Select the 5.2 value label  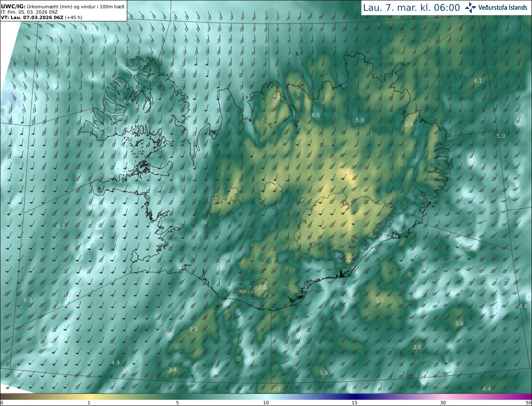(99, 188)
